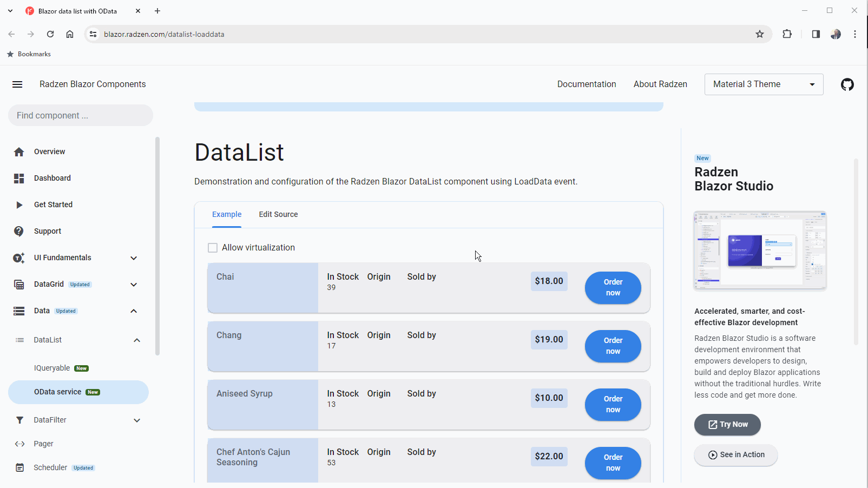Image resolution: width=868 pixels, height=488 pixels.
Task: View site information icon in address bar
Action: coord(93,34)
